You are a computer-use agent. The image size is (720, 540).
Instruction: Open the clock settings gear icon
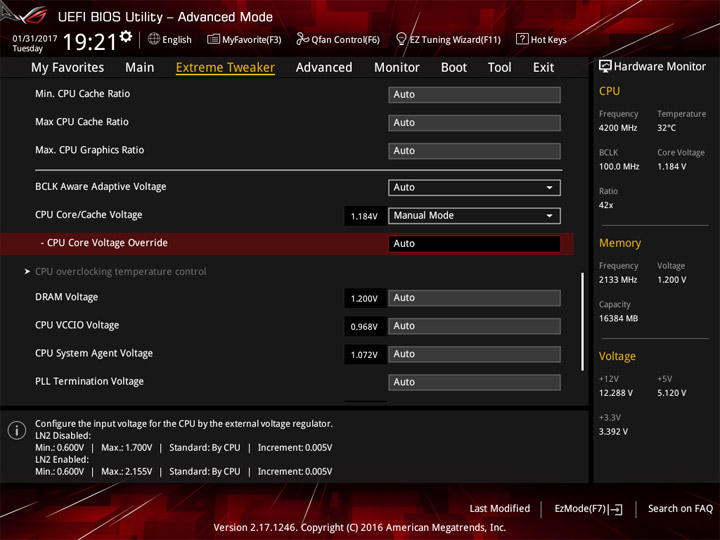[x=126, y=36]
